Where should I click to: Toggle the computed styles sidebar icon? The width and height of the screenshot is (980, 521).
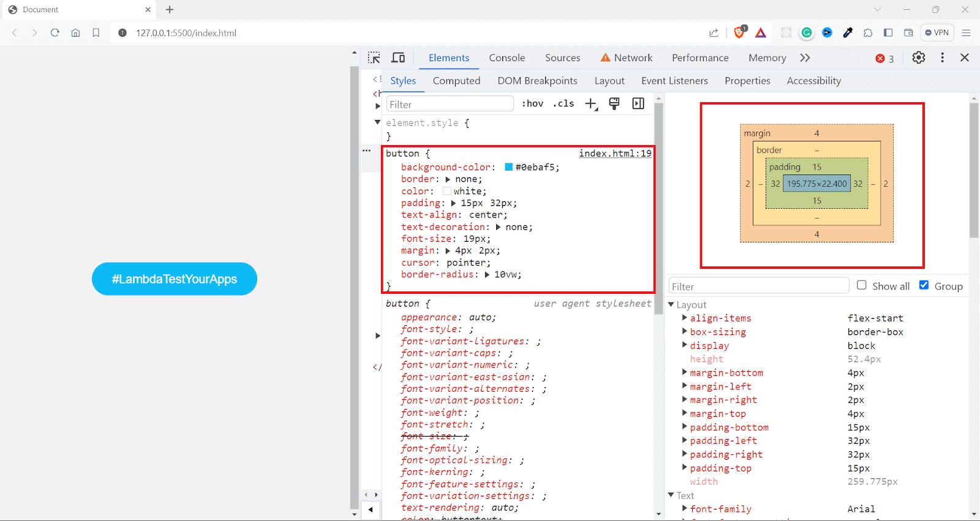(638, 103)
